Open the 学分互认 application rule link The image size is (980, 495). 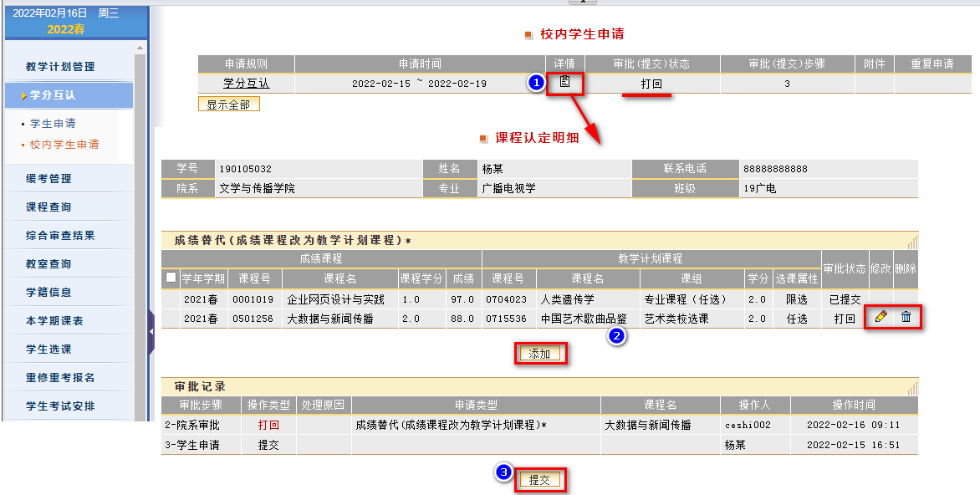[x=246, y=84]
